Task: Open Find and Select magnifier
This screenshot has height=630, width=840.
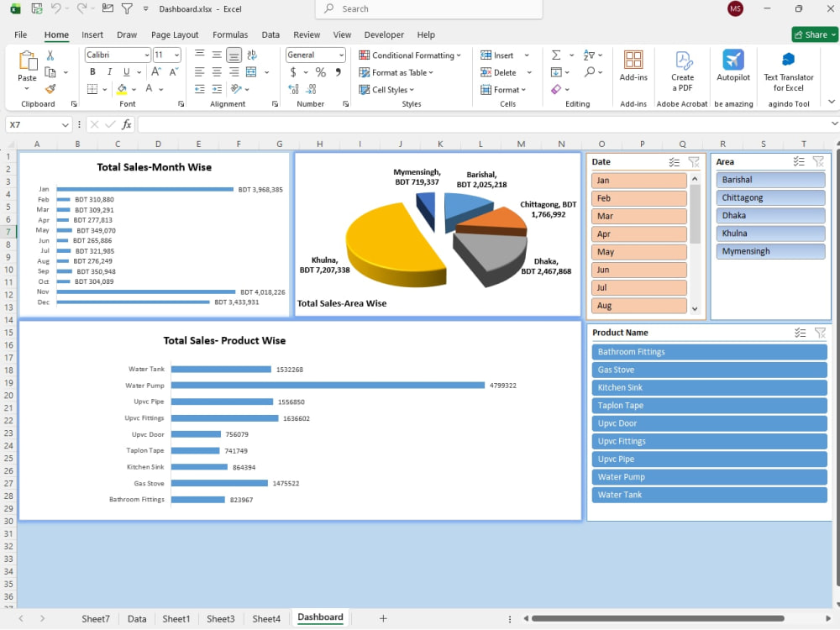Action: coord(590,71)
